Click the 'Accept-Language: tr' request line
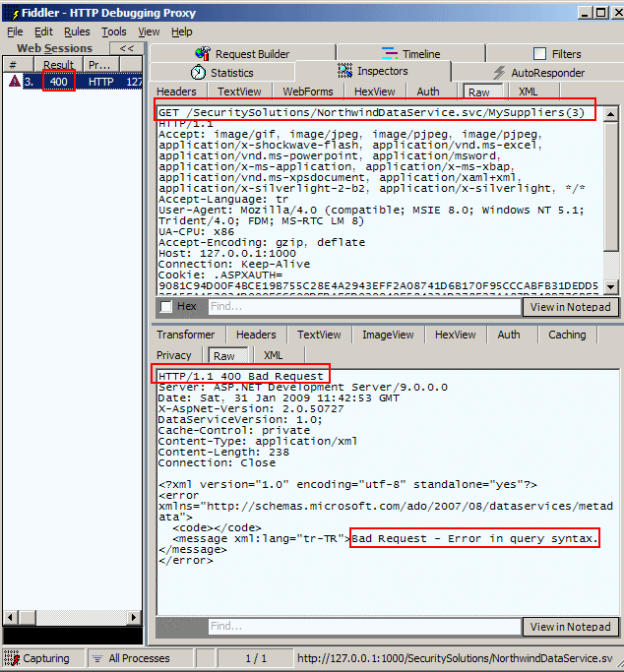The image size is (624, 672). pyautogui.click(x=223, y=200)
